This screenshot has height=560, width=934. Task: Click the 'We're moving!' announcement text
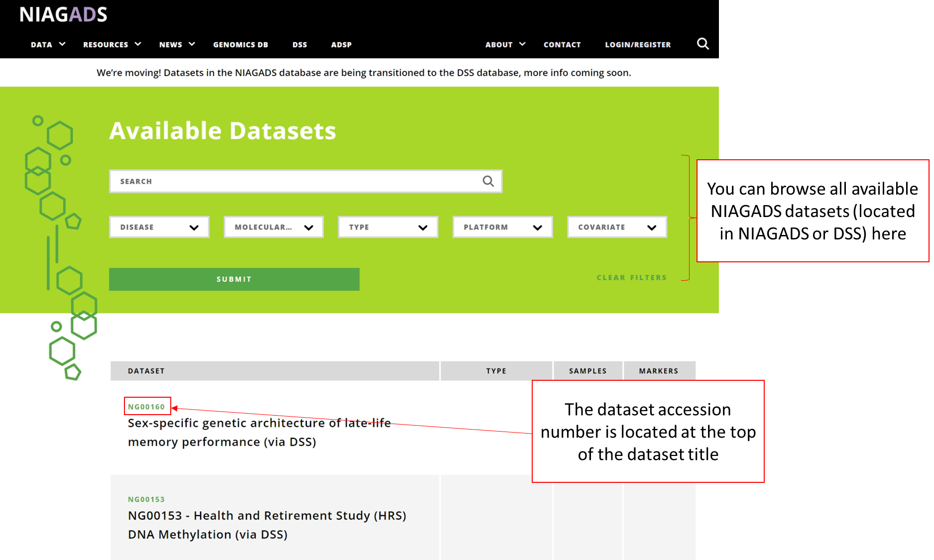(x=363, y=73)
